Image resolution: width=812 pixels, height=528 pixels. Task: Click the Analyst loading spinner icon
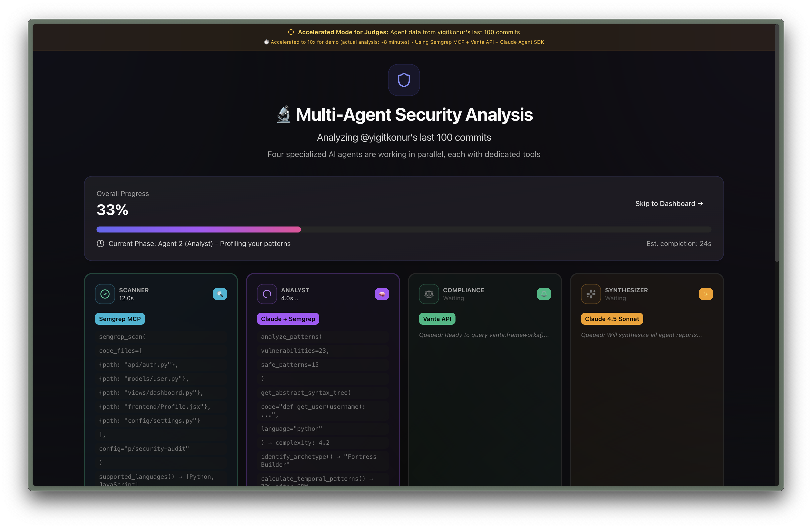pyautogui.click(x=267, y=294)
